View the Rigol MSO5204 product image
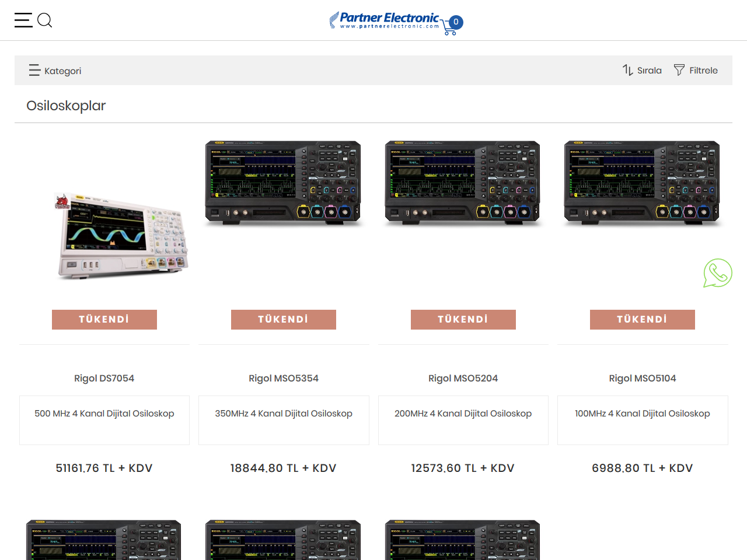The width and height of the screenshot is (747, 560). (x=463, y=184)
